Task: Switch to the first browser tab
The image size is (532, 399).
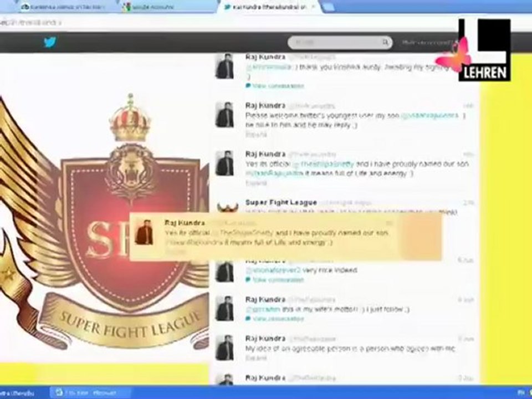Action: 65,7
